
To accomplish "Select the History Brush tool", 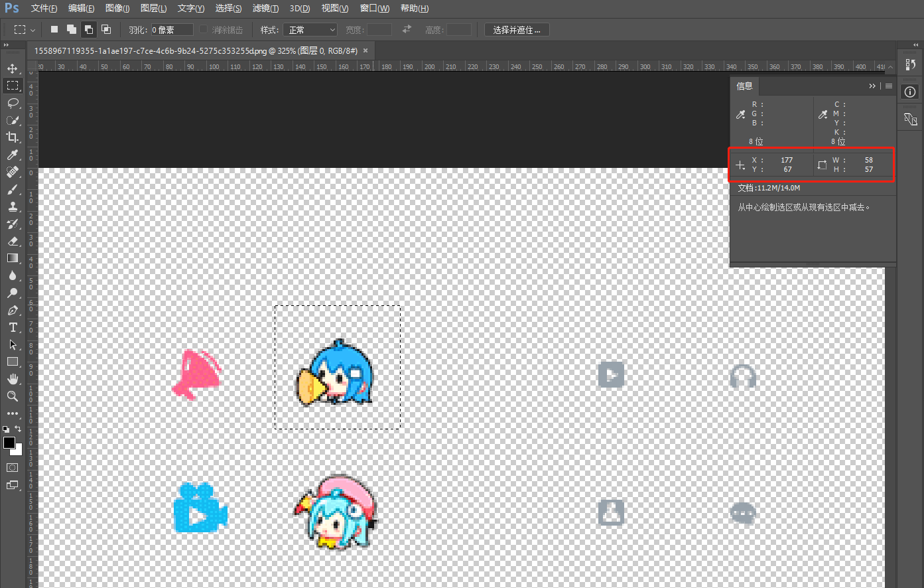I will [13, 224].
